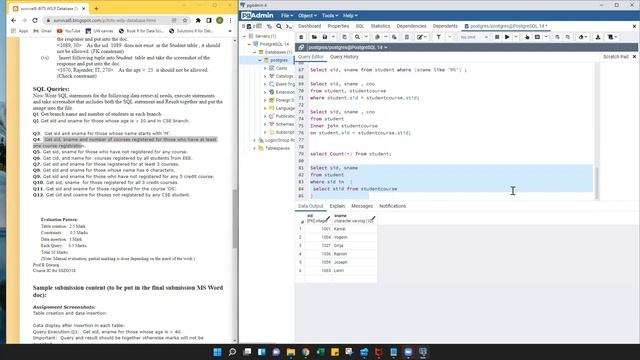Open File Explorer from the taskbar
Viewport: 640px width, 360px height.
[291, 352]
